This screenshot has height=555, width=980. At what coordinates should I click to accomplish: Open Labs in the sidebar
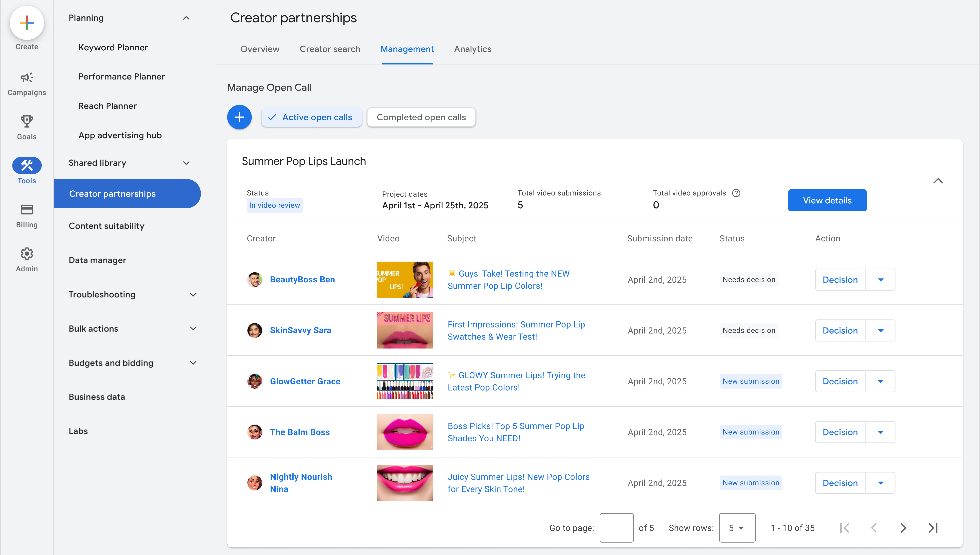tap(78, 431)
